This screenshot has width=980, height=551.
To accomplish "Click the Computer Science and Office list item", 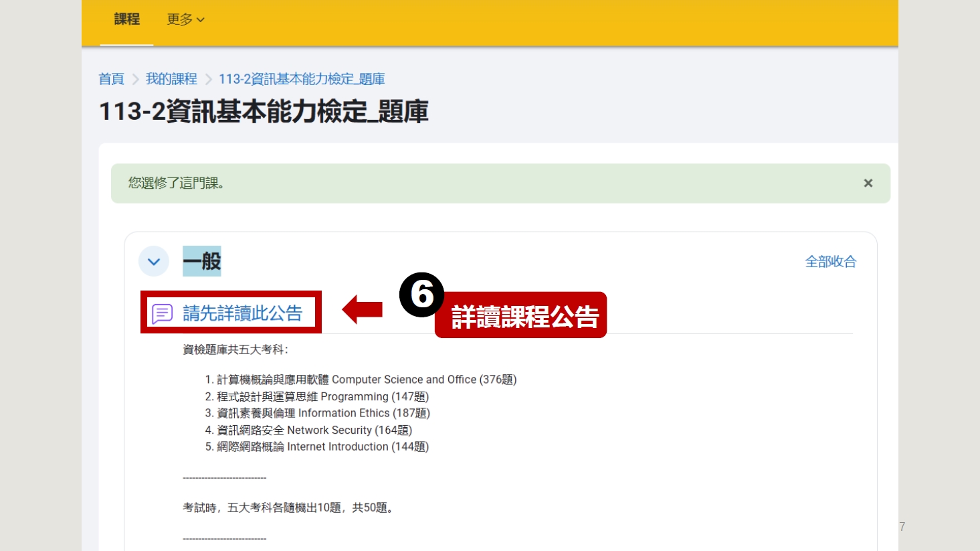I will coord(366,380).
